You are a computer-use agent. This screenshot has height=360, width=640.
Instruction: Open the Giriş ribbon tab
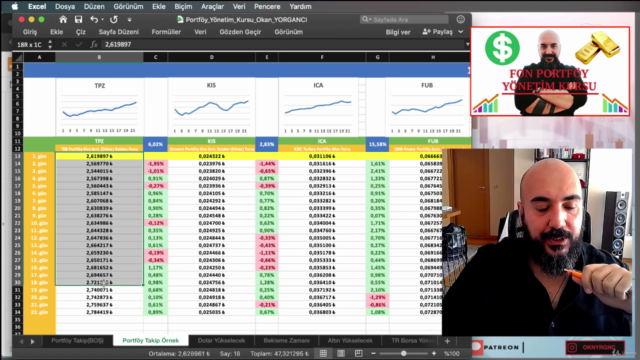click(30, 32)
